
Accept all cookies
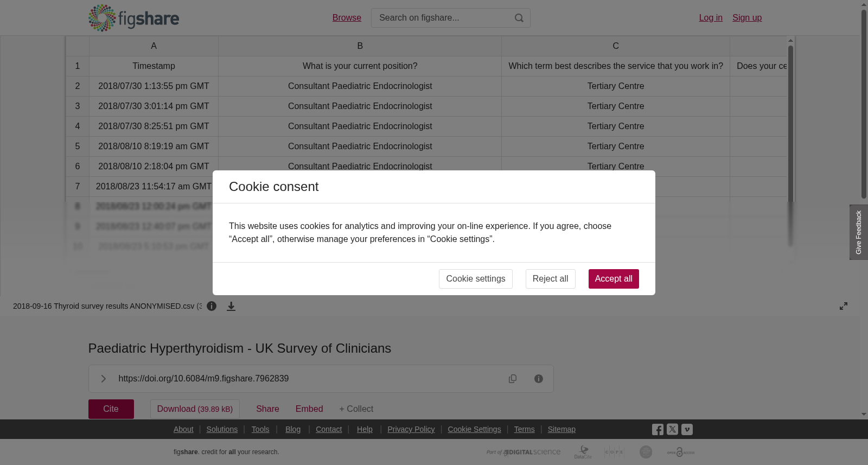click(614, 279)
